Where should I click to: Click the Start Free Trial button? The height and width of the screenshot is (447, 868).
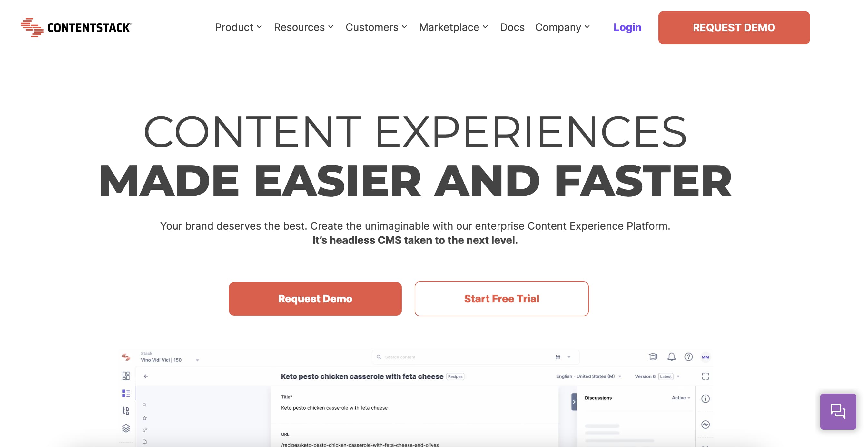pyautogui.click(x=501, y=298)
